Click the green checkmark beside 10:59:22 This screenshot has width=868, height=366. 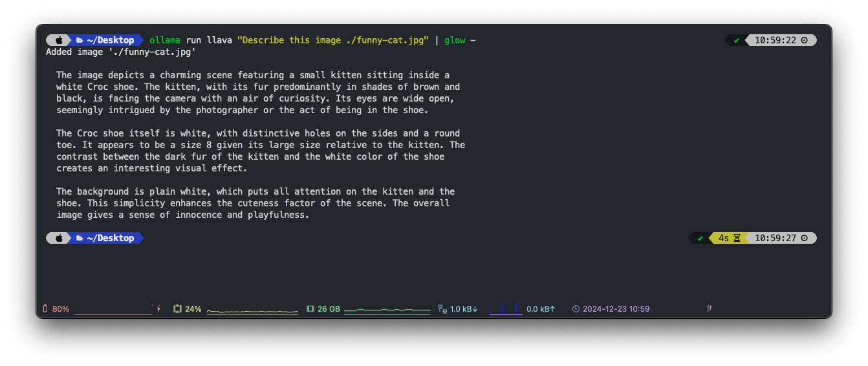(736, 40)
